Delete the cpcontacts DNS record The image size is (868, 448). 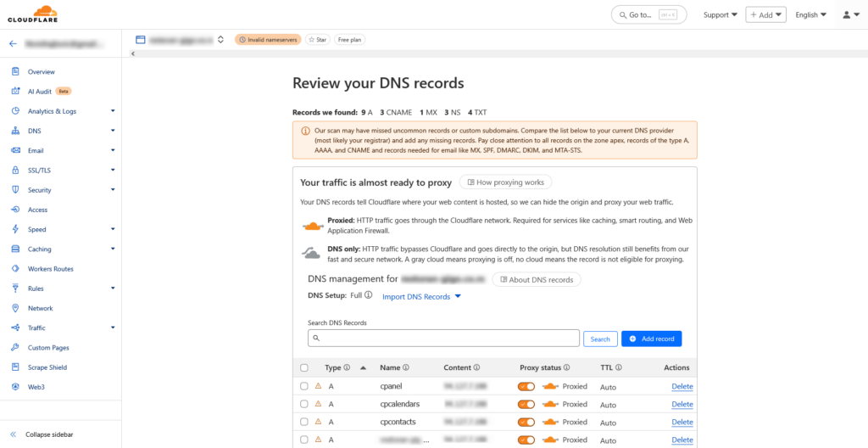pyautogui.click(x=682, y=423)
